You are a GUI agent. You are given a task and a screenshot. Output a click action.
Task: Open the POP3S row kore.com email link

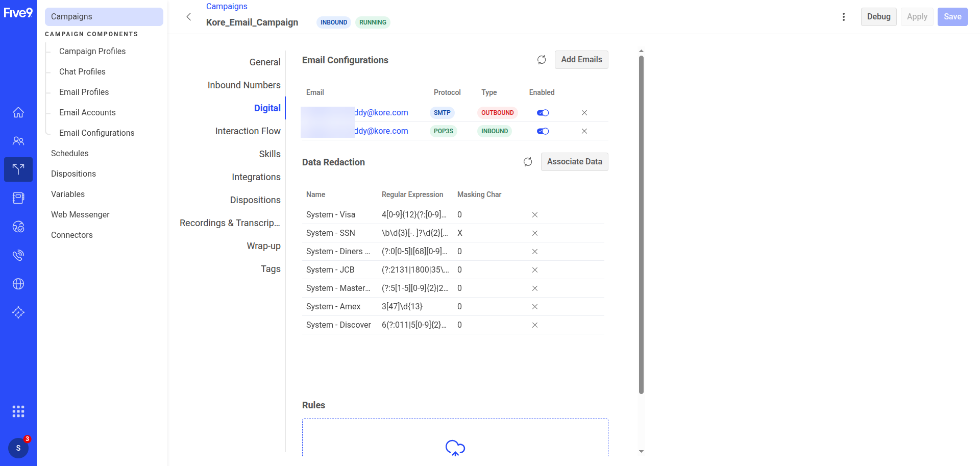(381, 131)
